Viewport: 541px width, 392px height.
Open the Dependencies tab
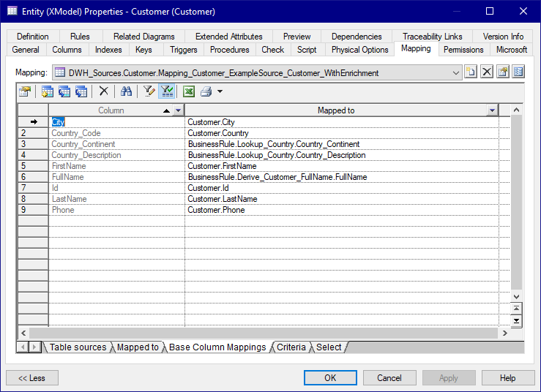[357, 36]
